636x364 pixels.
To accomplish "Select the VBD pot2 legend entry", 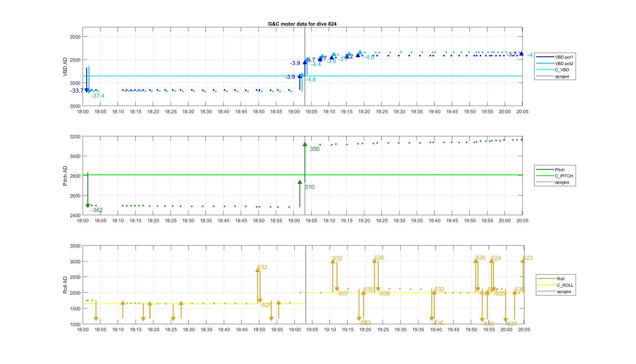I will click(555, 64).
